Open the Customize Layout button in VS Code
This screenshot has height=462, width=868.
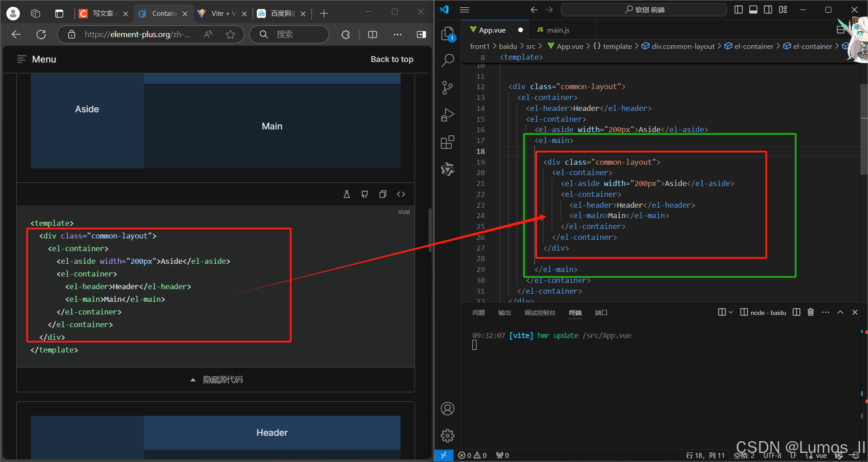click(x=783, y=10)
